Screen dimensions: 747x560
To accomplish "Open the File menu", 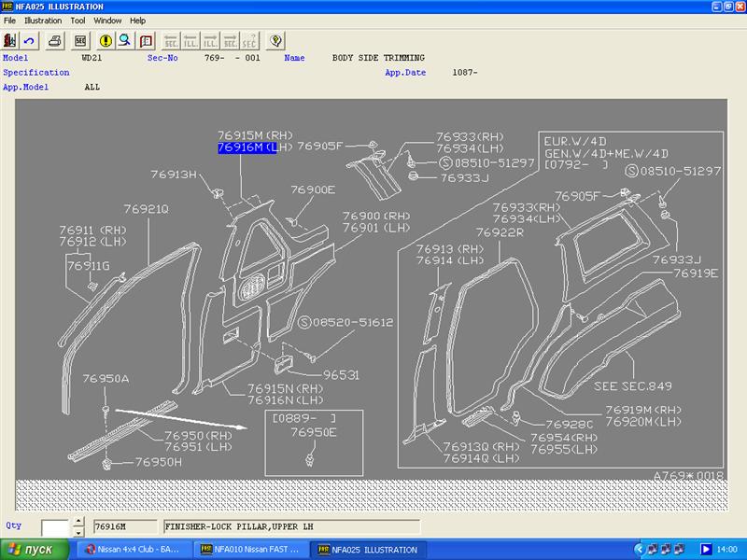I will coord(9,21).
